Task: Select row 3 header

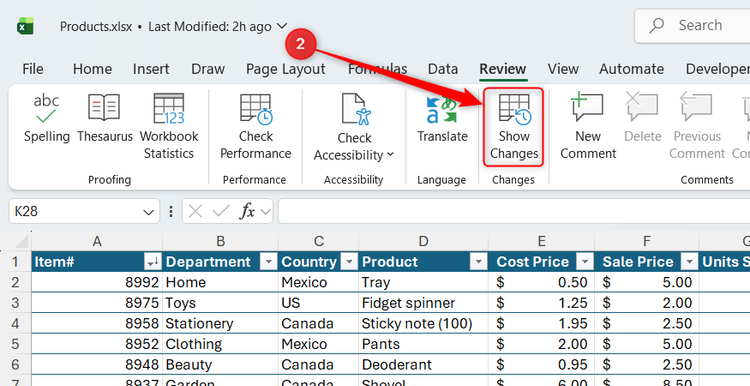Action: pos(15,303)
